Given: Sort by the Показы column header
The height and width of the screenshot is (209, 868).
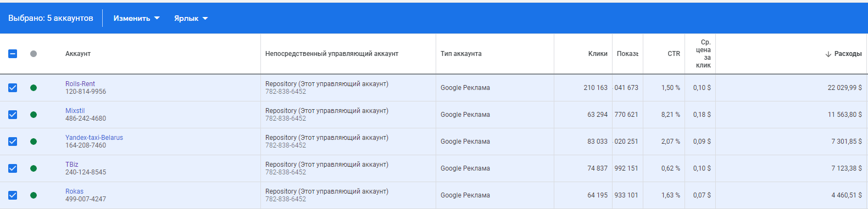Looking at the screenshot, I should click(627, 54).
